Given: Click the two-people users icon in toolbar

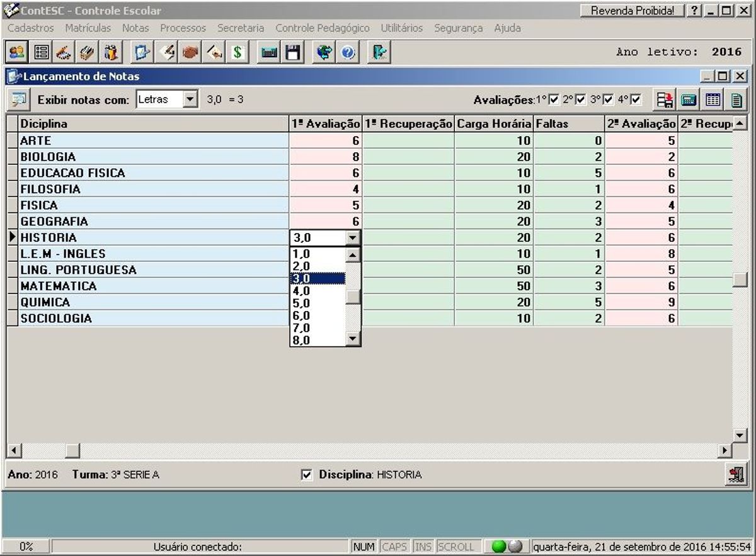Looking at the screenshot, I should (x=17, y=53).
